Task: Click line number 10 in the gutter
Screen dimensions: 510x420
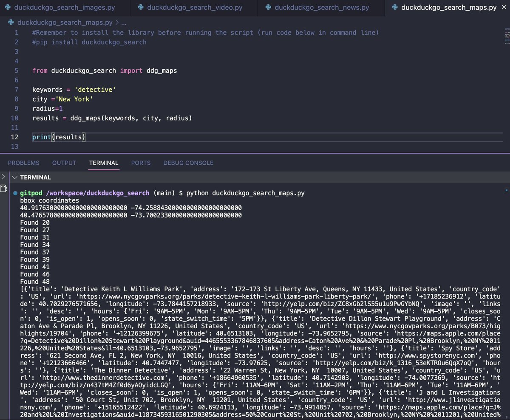Action: pos(14,118)
